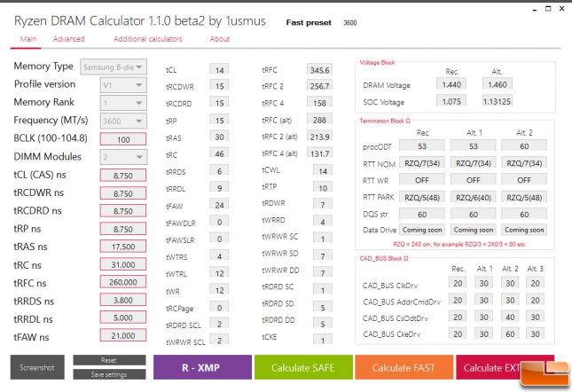Click the tRC ns input field
Screen dimensions: 572x392
click(x=123, y=264)
